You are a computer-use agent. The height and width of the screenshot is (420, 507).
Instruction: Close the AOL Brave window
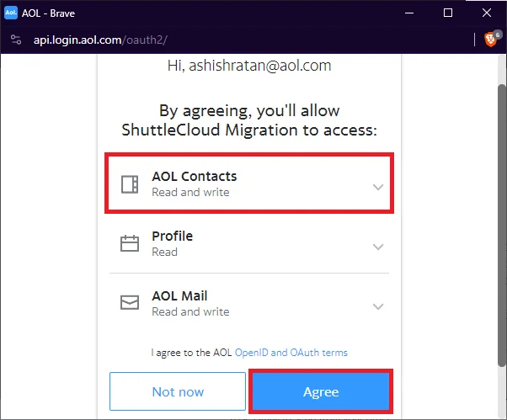tap(487, 13)
